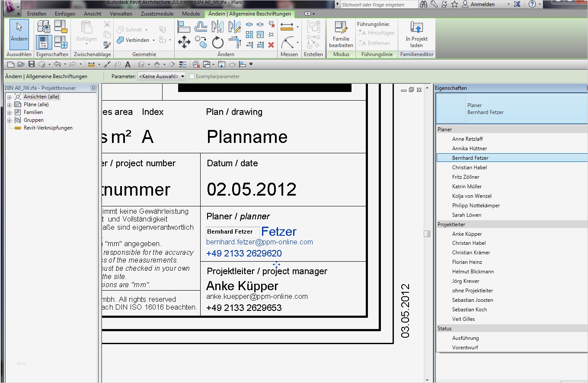Click the Text tool A icon
588x383 pixels.
pos(128,65)
